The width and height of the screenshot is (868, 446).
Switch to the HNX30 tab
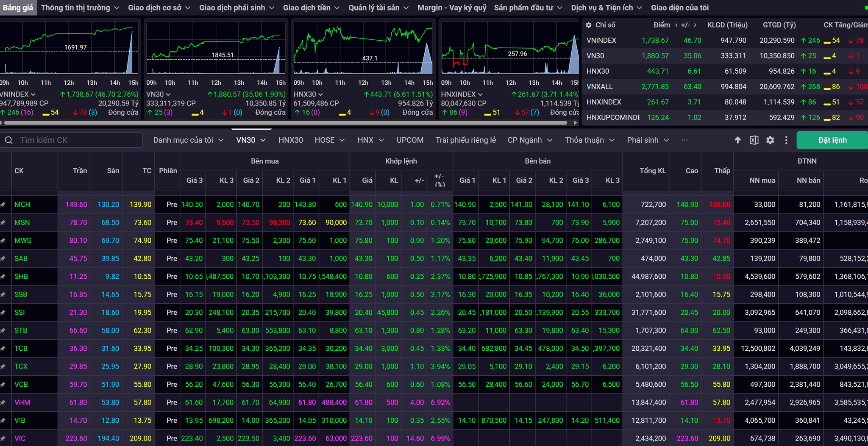291,140
